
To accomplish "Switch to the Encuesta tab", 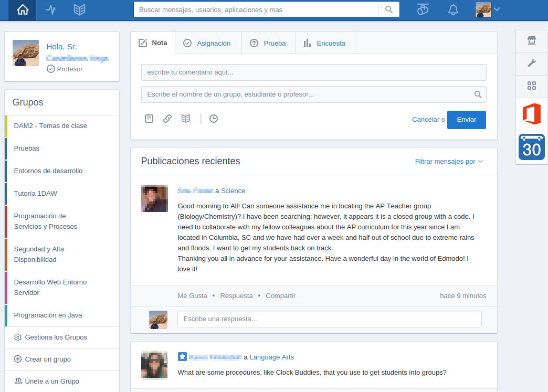I will click(325, 44).
